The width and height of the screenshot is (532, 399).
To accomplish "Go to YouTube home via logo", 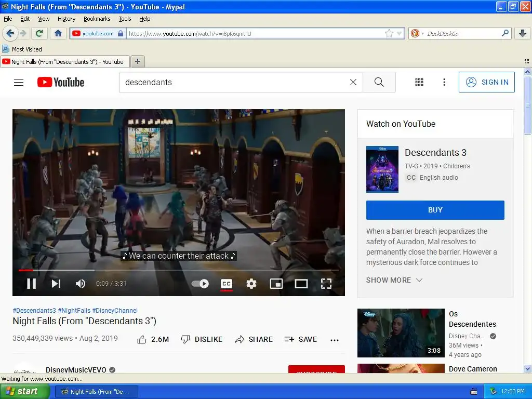I will click(x=61, y=82).
